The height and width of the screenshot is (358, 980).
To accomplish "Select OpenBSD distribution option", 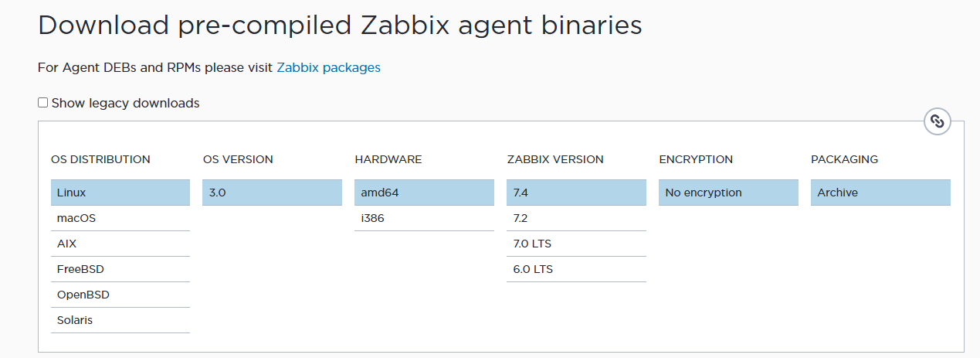I will [120, 295].
